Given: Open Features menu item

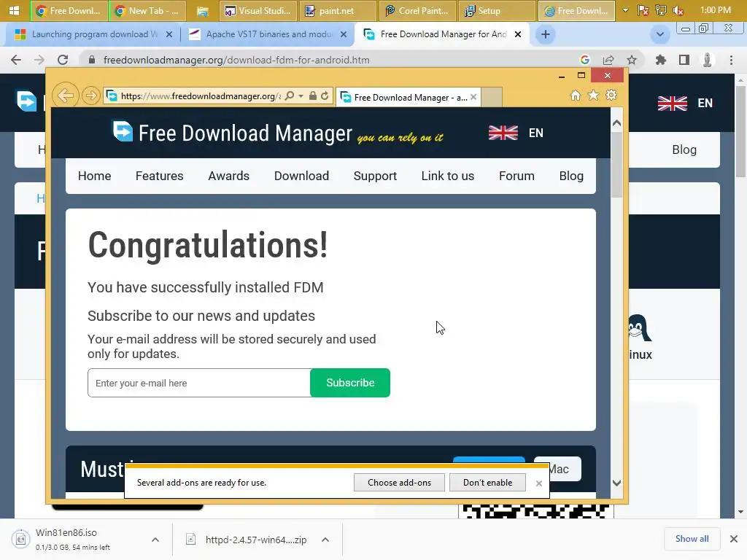Looking at the screenshot, I should (159, 176).
